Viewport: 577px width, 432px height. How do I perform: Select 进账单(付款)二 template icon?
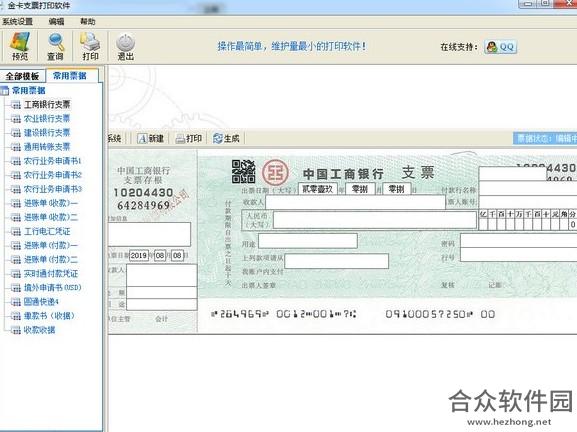click(x=16, y=260)
